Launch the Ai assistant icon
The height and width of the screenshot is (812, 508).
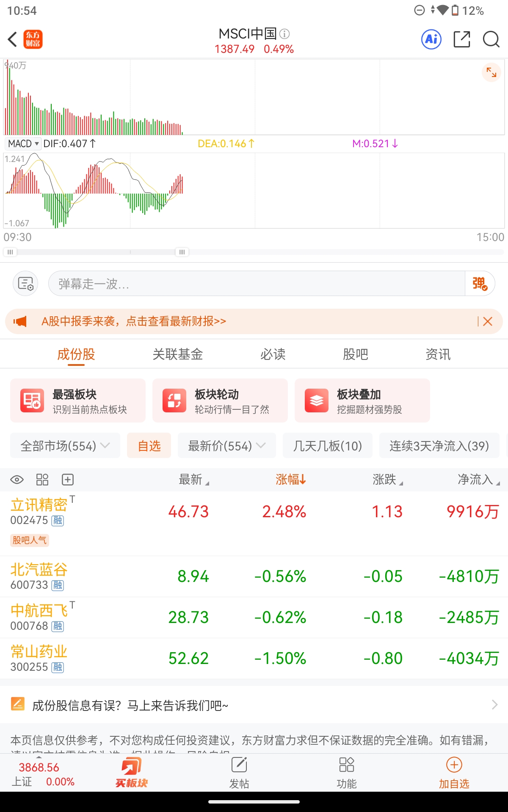click(431, 40)
